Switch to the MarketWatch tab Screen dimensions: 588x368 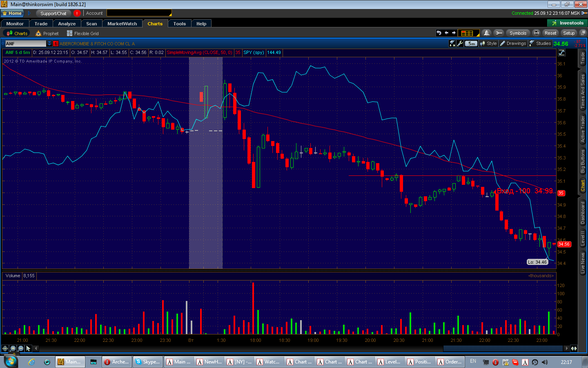(122, 24)
